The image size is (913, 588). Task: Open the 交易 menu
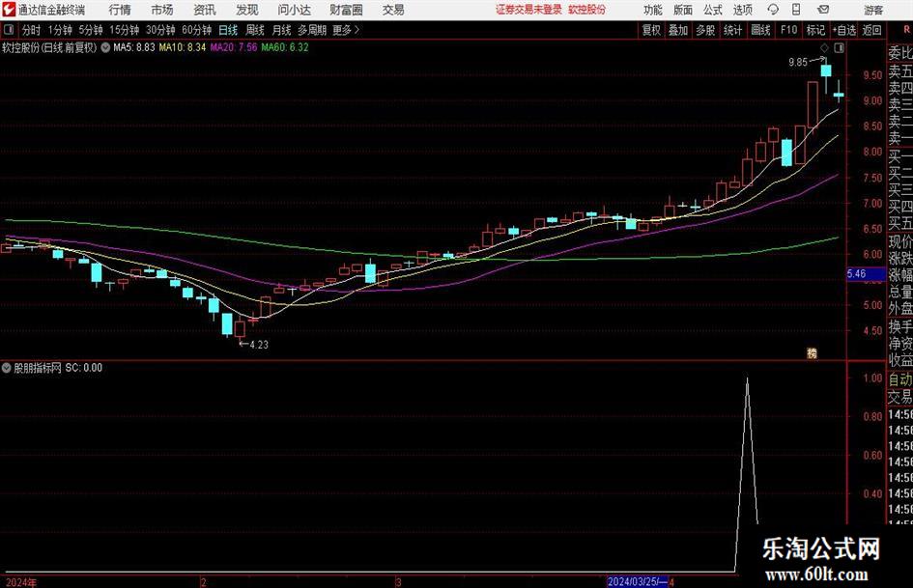pos(393,10)
